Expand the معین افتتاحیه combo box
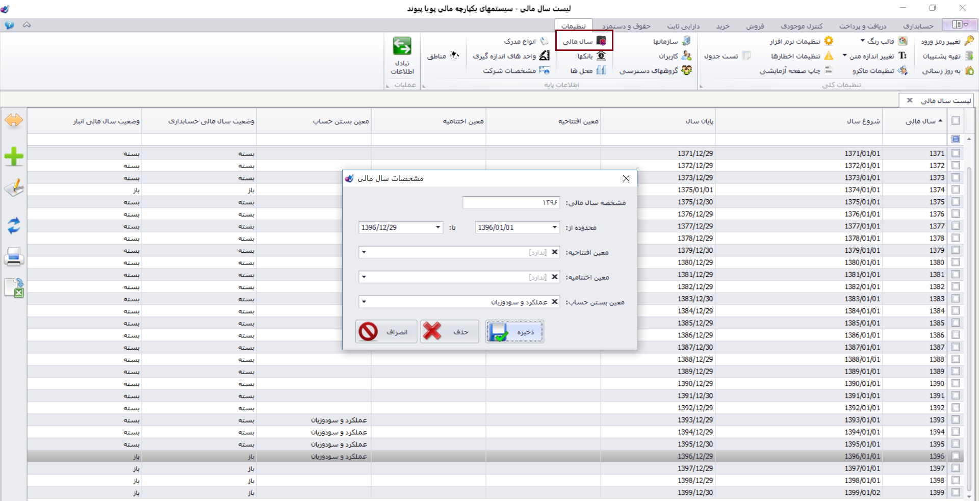Screen dimensions: 980x501 pos(364,252)
